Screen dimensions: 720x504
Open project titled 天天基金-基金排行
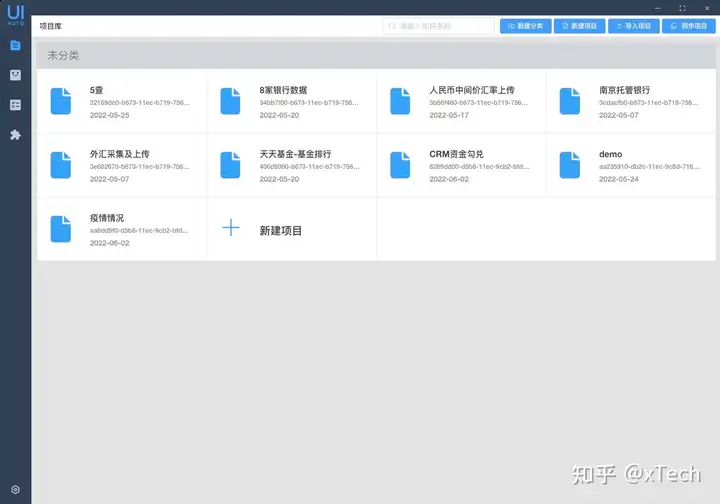(x=295, y=154)
